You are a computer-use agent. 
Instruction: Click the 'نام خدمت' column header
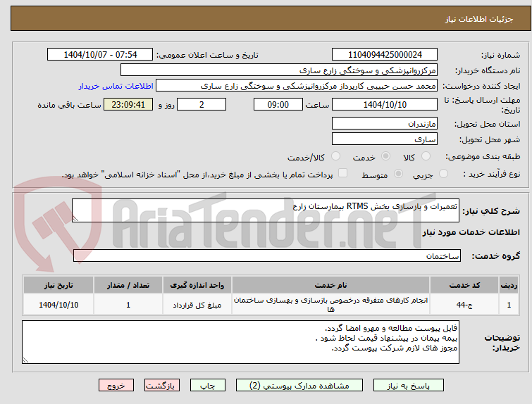[x=330, y=285]
